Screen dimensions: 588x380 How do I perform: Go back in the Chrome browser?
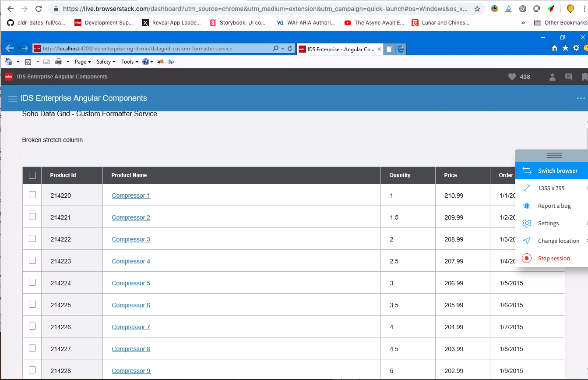point(11,9)
